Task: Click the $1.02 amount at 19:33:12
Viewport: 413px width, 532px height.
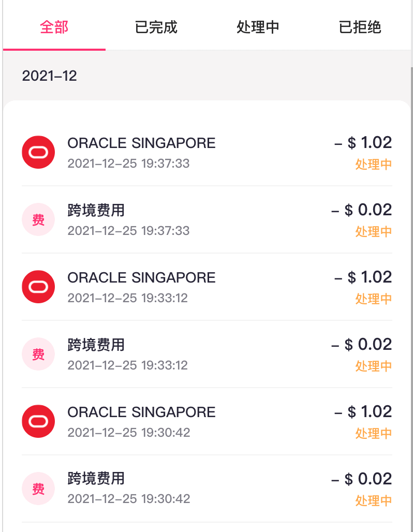Action: [x=363, y=277]
